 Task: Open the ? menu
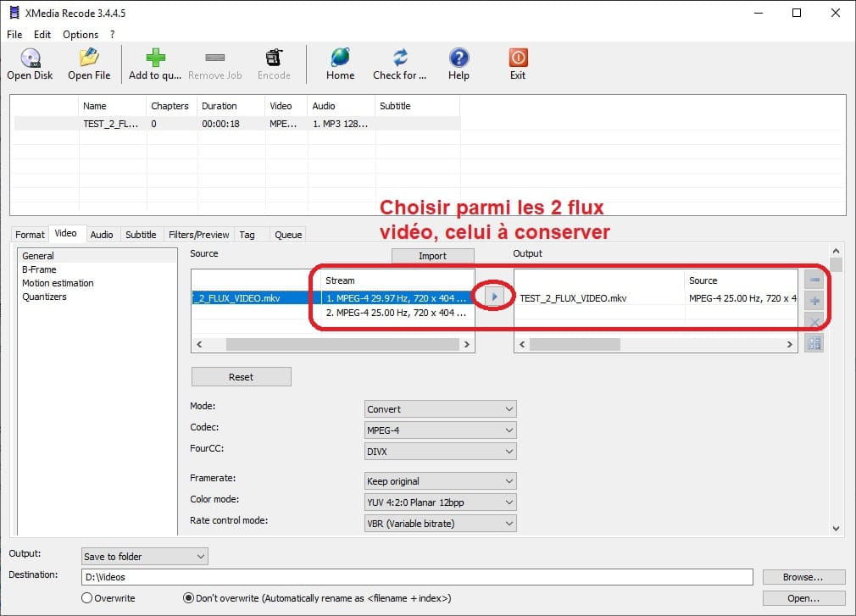(112, 35)
